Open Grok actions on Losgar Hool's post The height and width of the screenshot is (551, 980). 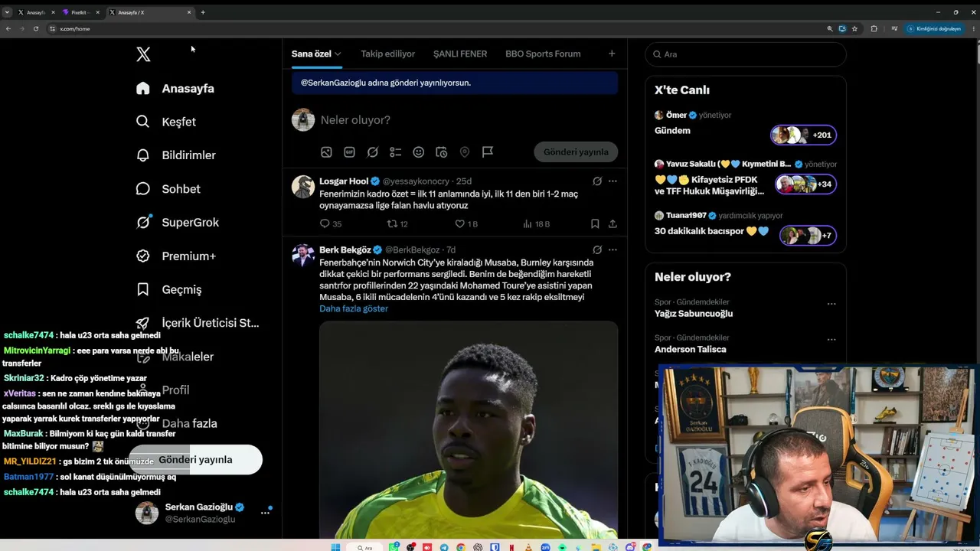[x=597, y=181]
